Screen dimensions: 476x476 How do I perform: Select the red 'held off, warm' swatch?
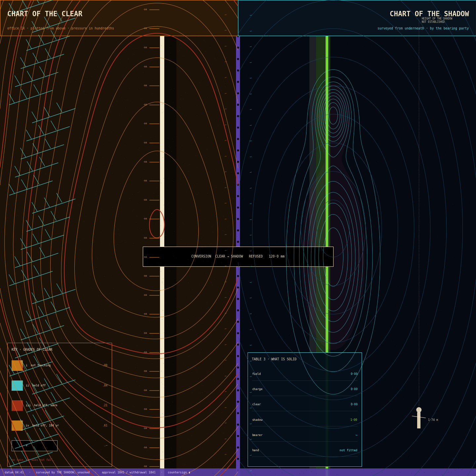click(17, 406)
